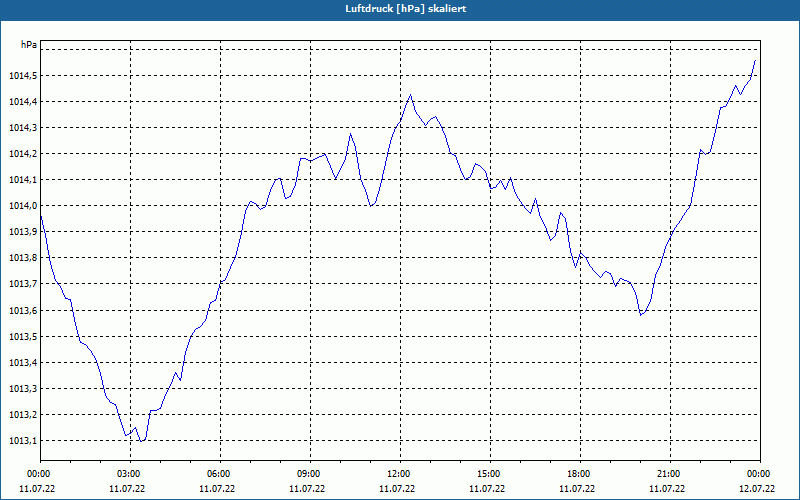Click the 09:00 time label on the x-axis
The image size is (800, 500).
pyautogui.click(x=308, y=474)
